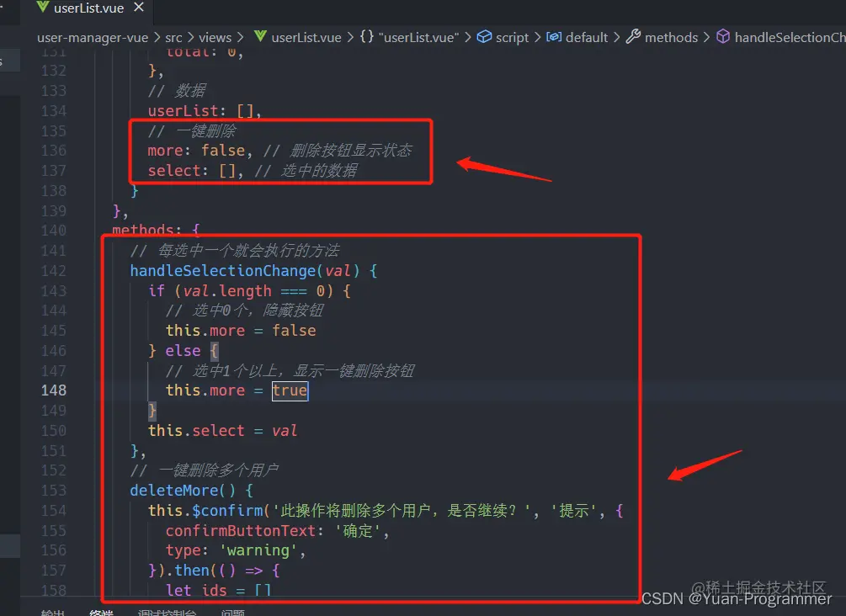Select handleSelectionChange in the breadcrumb bar

click(791, 37)
